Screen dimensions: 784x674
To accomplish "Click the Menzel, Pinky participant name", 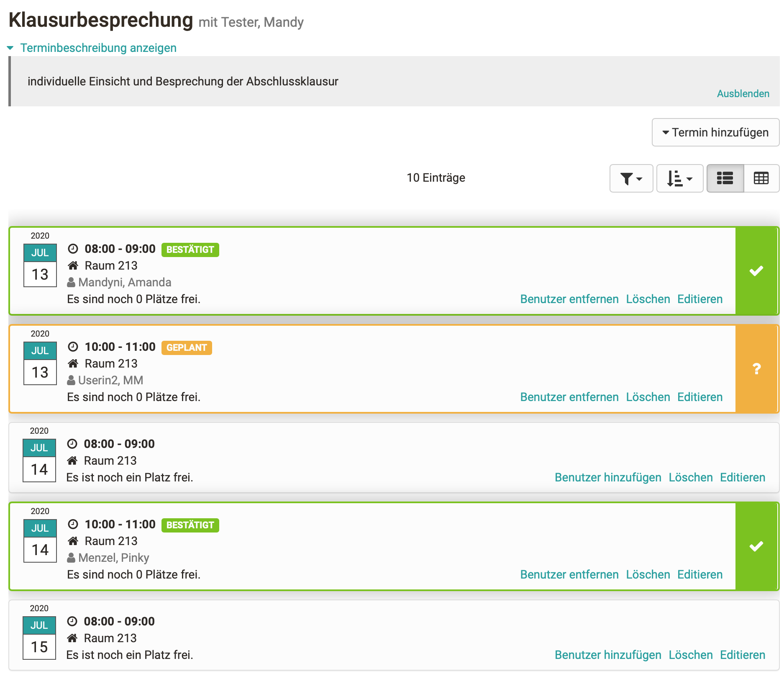I will [113, 558].
